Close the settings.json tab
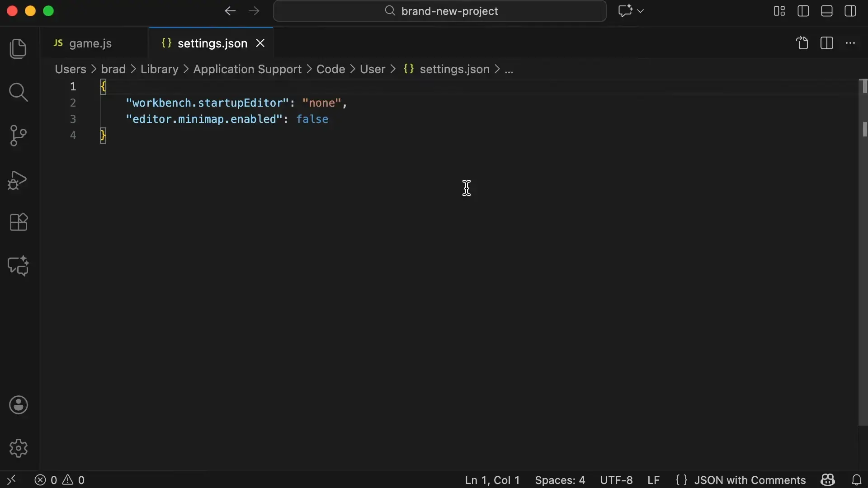The image size is (868, 488). coord(260,43)
